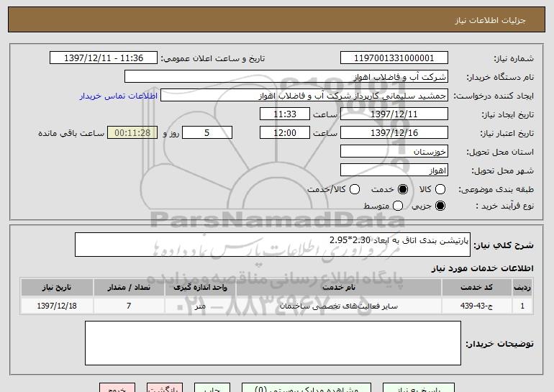Image resolution: width=554 pixels, height=392 pixels.
Task: Open the اطلاعات تماس خریدار link
Action: pyautogui.click(x=119, y=96)
